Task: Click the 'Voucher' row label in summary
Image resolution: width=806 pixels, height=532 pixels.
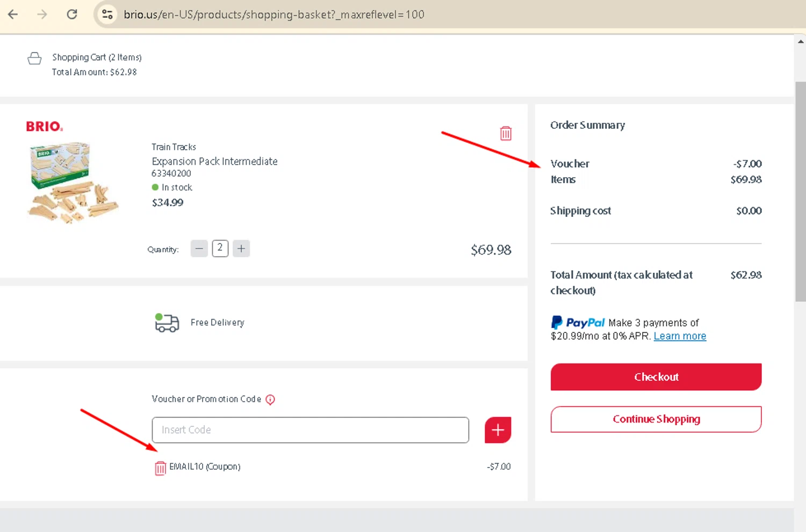Action: (570, 164)
